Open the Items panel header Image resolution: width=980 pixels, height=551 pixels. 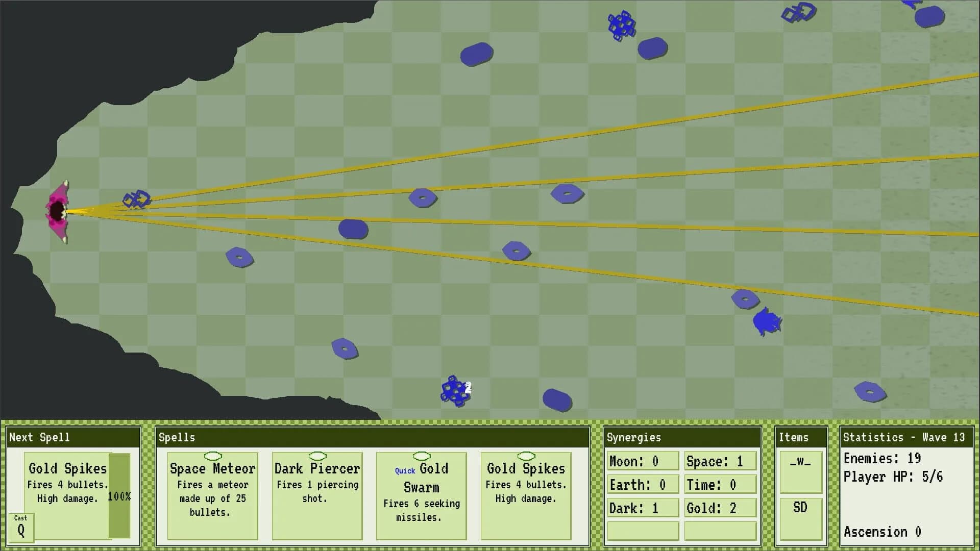[x=793, y=437]
